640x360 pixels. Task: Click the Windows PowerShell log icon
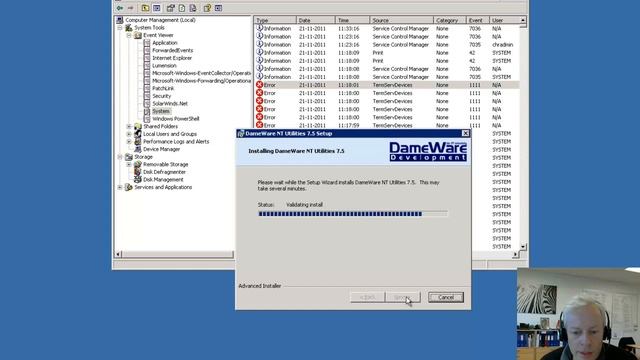tap(147, 119)
